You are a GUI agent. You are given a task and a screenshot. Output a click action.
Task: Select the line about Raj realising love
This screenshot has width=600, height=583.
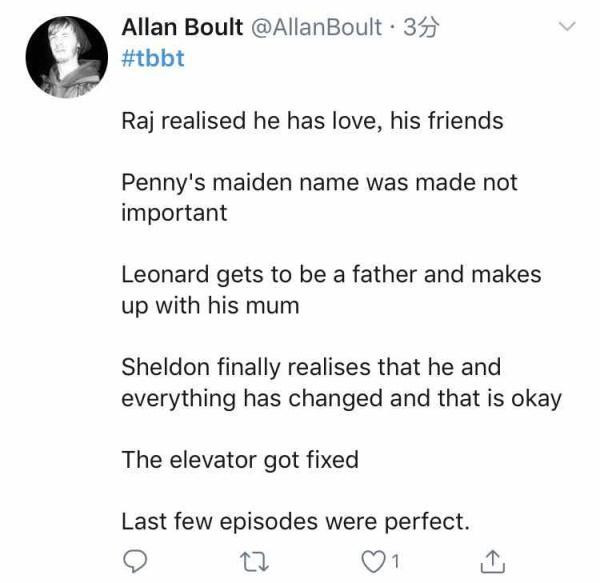pos(312,122)
